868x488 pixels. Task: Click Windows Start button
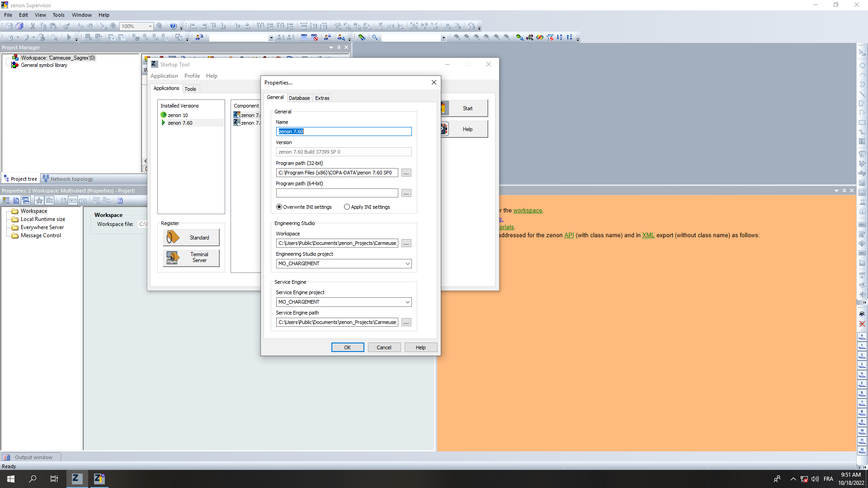point(11,479)
